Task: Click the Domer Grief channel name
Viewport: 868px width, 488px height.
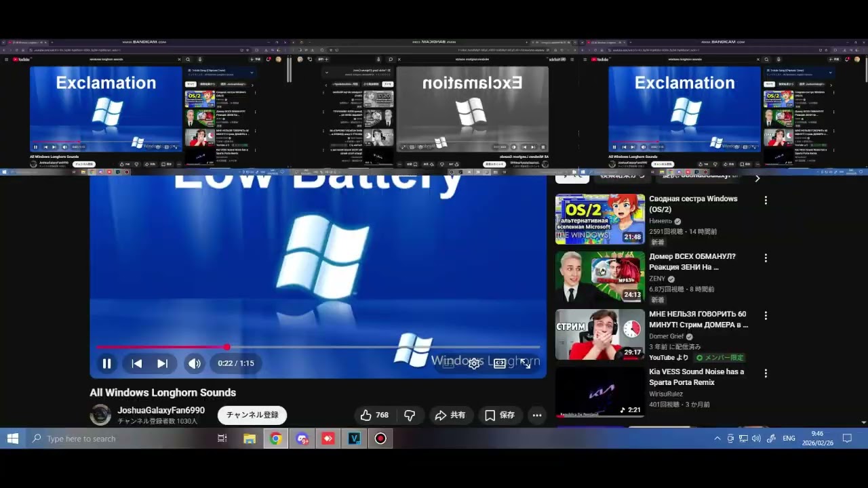Action: (x=667, y=336)
